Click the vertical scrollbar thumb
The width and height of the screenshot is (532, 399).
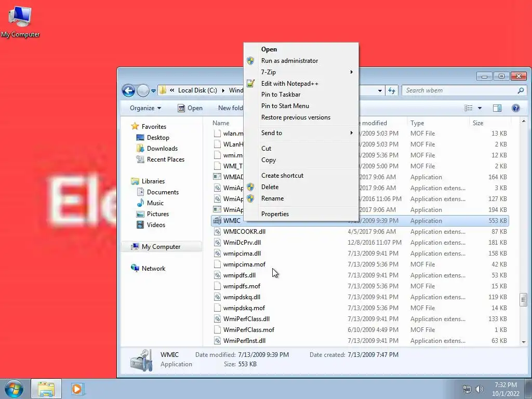pyautogui.click(x=523, y=299)
